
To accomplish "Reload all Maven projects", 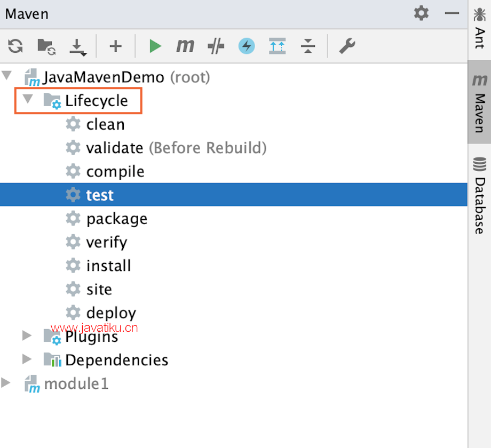I will coord(15,46).
